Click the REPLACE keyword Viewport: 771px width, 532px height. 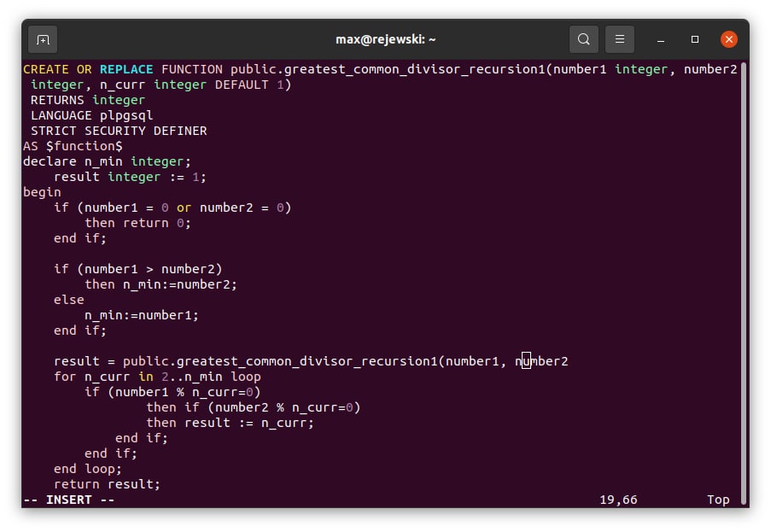[x=126, y=69]
